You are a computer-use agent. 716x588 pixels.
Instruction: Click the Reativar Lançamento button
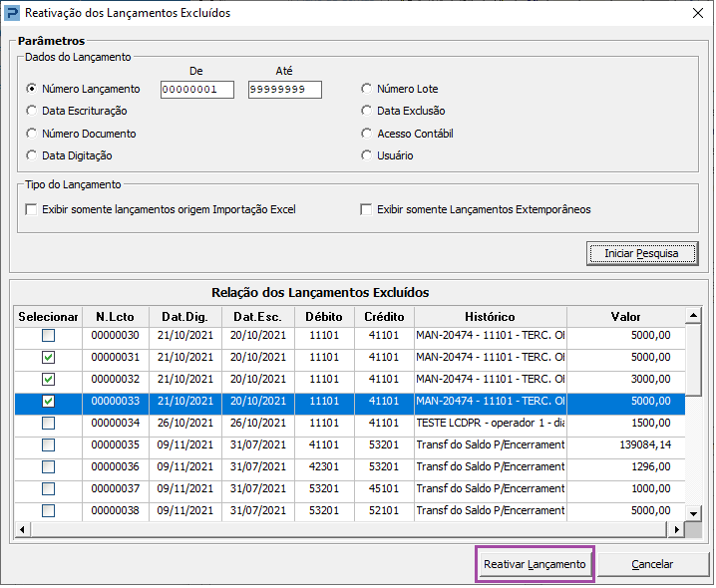[535, 565]
